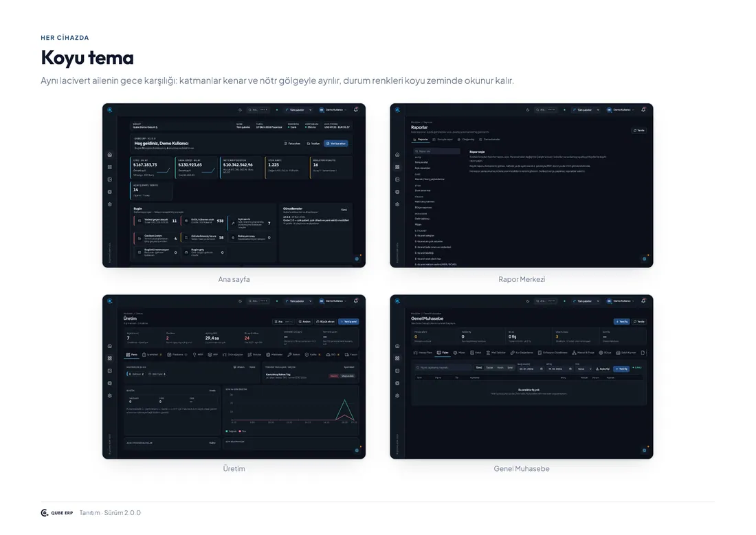The height and width of the screenshot is (535, 756).
Task: Click modules grid icon in Üretim screenshot sidebar
Action: [x=110, y=358]
